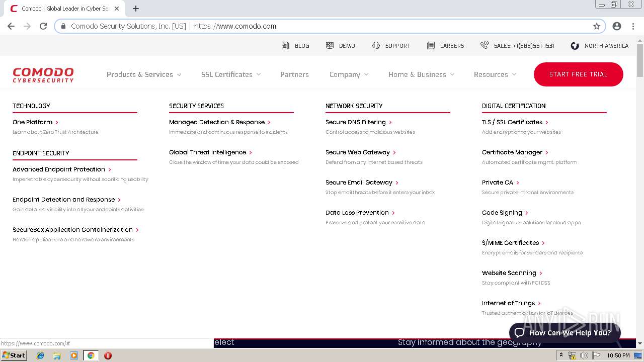
Task: Open the Internet of Things link
Action: 509,303
